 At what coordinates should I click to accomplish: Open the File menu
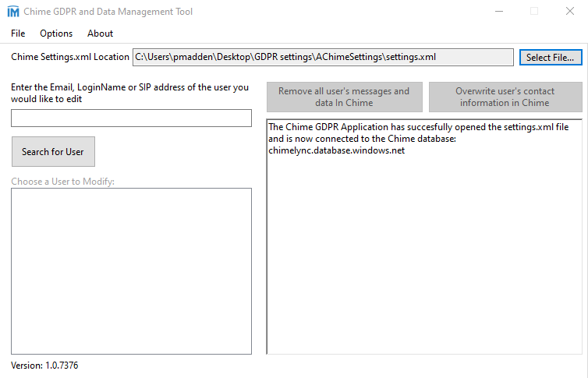coord(18,34)
